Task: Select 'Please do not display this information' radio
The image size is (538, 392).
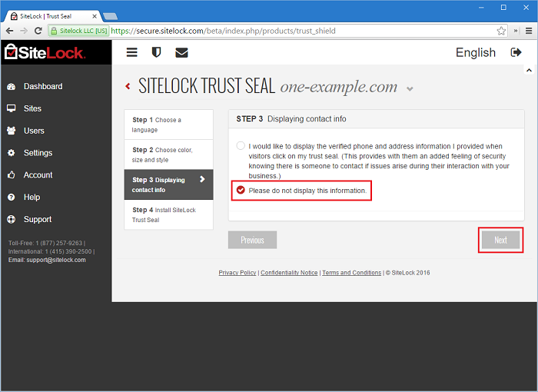Action: [241, 190]
